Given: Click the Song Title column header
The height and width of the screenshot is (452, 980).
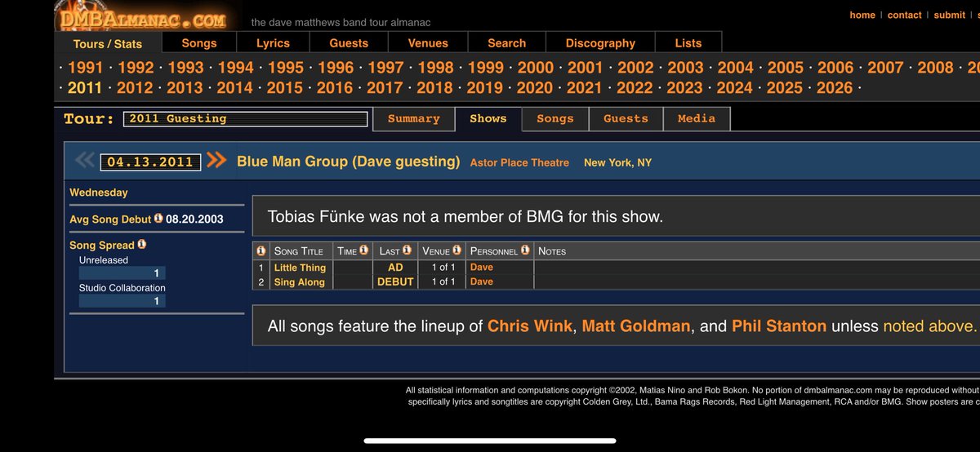Looking at the screenshot, I should pyautogui.click(x=299, y=251).
